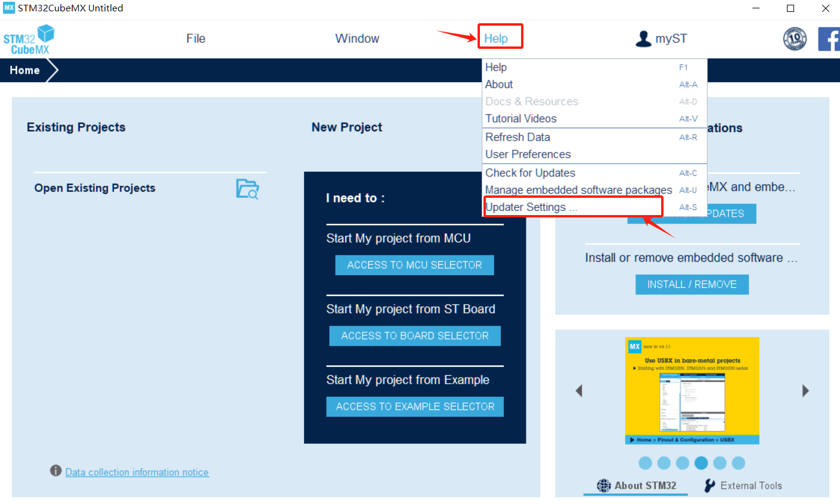Image resolution: width=840 pixels, height=504 pixels.
Task: Open the Facebook icon link
Action: pos(829,39)
